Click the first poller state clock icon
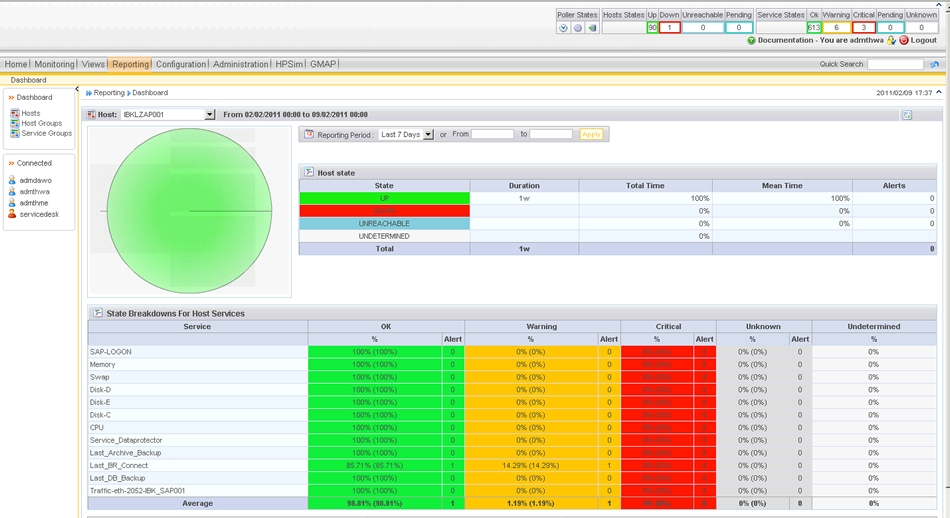The image size is (950, 518). tap(563, 28)
